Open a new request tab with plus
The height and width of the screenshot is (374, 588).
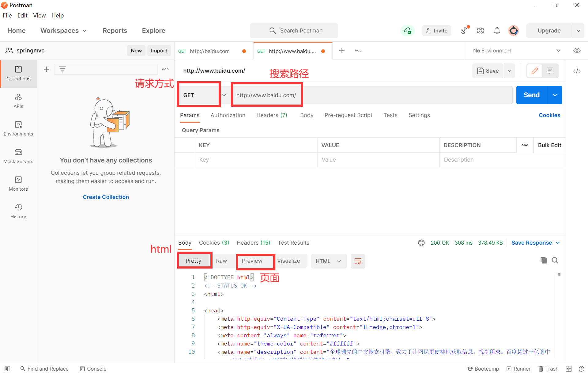click(342, 51)
